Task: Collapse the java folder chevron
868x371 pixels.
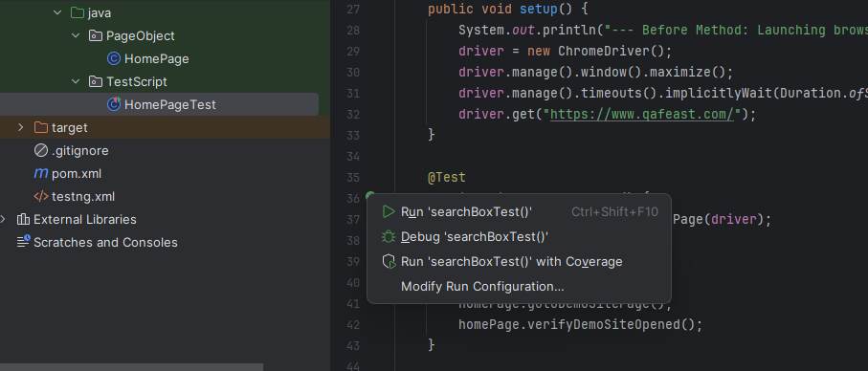Action: click(57, 12)
